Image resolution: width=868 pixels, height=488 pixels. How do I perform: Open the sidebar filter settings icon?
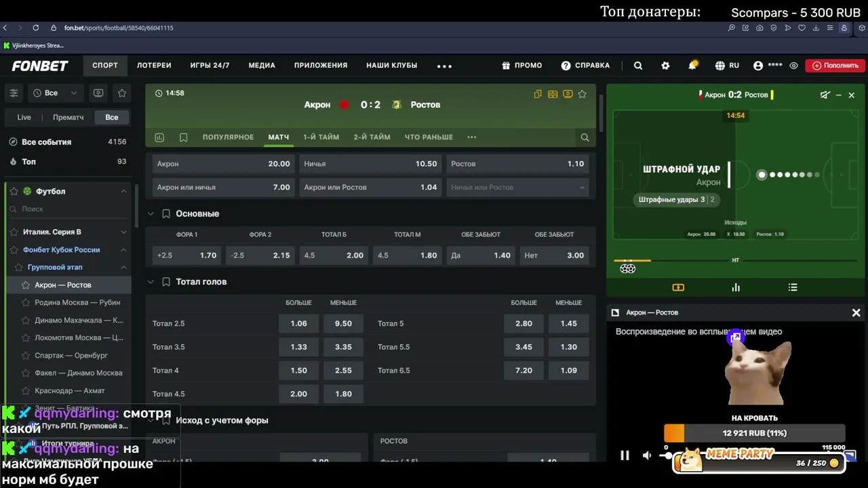[14, 93]
